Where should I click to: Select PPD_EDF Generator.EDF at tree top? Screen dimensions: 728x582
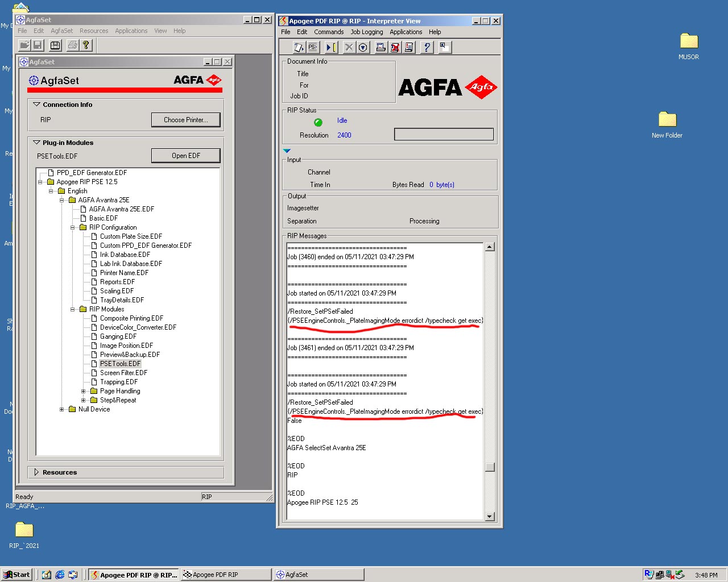tap(92, 173)
